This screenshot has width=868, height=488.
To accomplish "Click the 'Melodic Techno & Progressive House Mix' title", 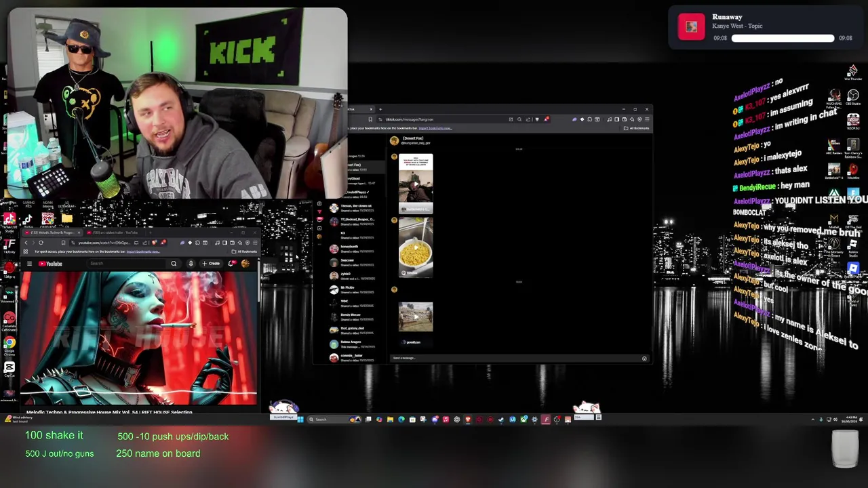I will pyautogui.click(x=109, y=412).
